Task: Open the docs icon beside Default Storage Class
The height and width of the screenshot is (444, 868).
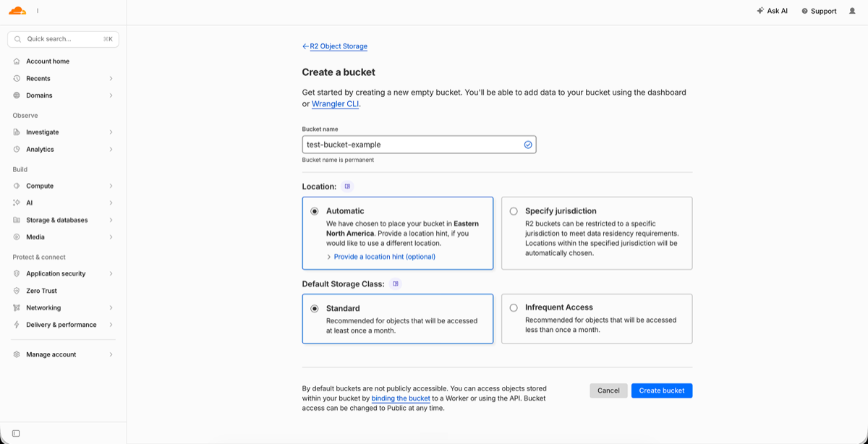Action: click(x=395, y=283)
